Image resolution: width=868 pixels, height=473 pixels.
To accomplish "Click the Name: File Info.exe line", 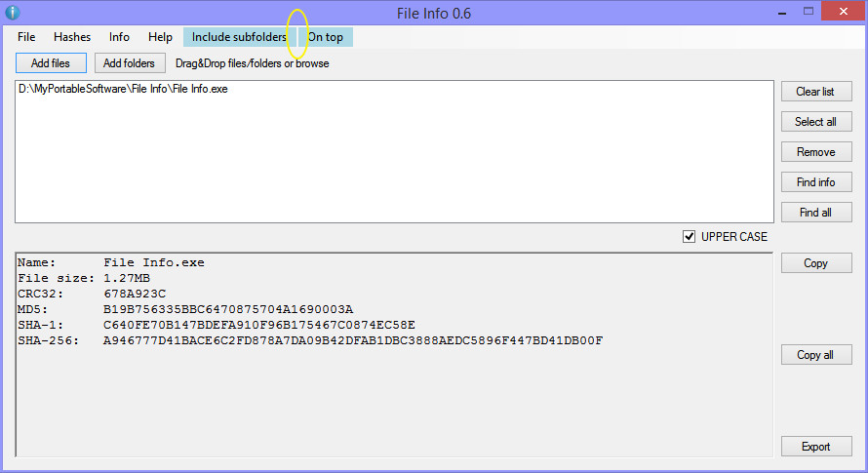I will click(x=111, y=262).
